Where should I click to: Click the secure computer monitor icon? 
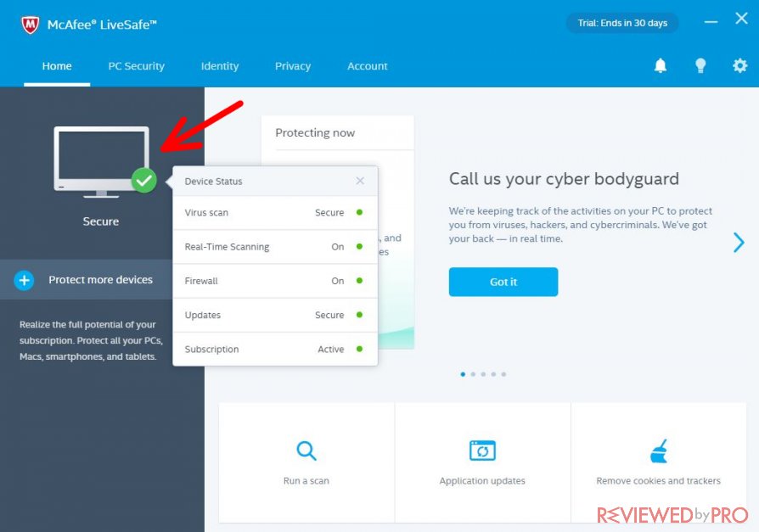tap(102, 162)
